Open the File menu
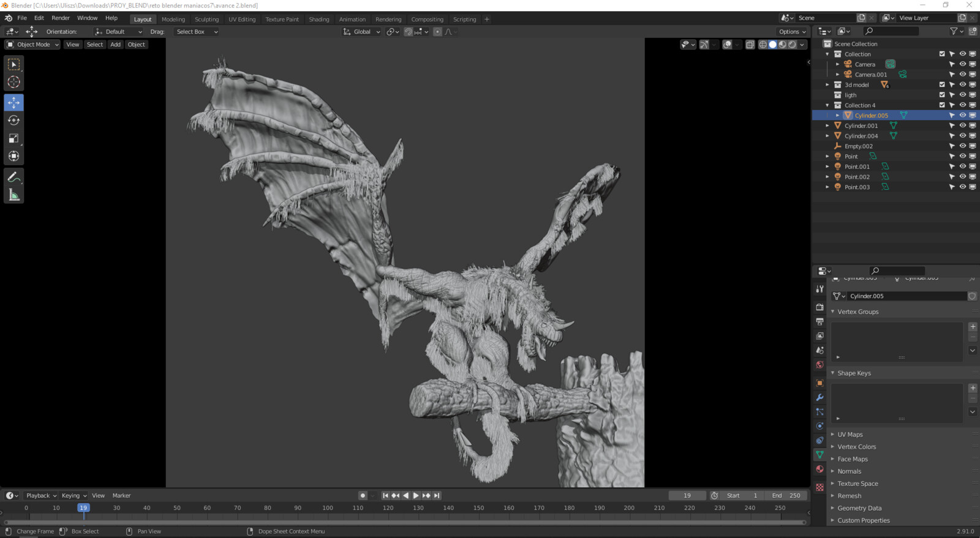980x538 pixels. coord(22,18)
